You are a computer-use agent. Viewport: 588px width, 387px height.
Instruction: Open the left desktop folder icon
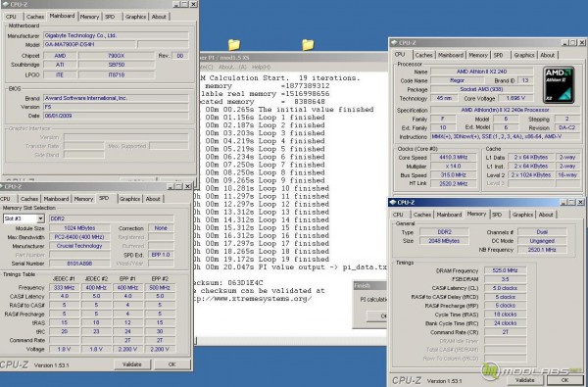click(x=234, y=44)
